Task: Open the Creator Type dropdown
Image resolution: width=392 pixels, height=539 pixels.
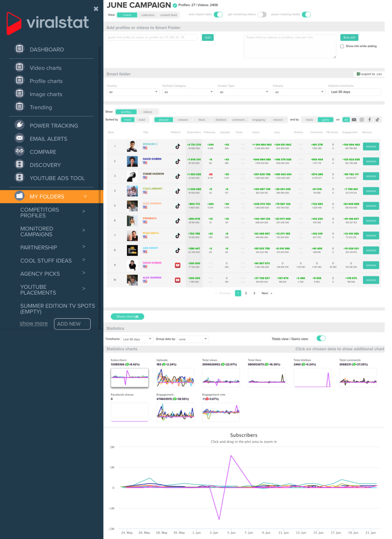Action: pyautogui.click(x=244, y=92)
